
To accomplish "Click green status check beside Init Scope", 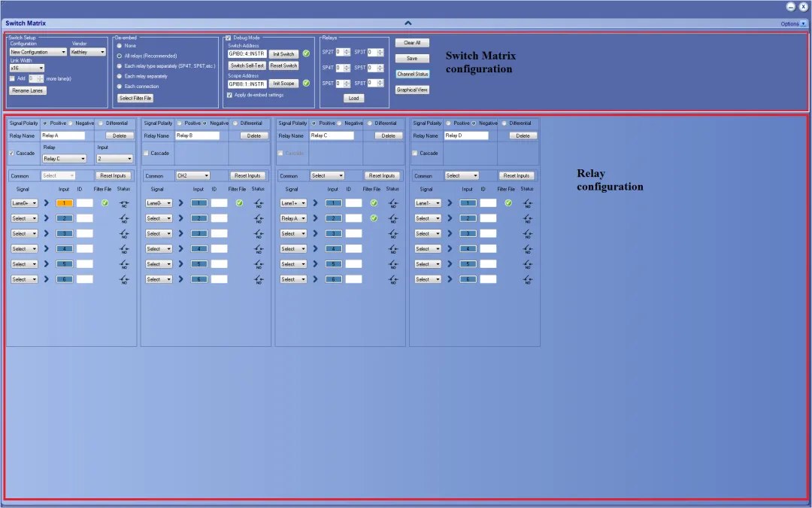I will pos(306,84).
